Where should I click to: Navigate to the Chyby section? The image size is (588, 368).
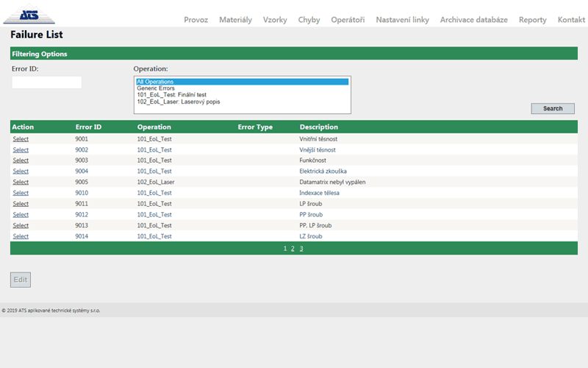309,20
